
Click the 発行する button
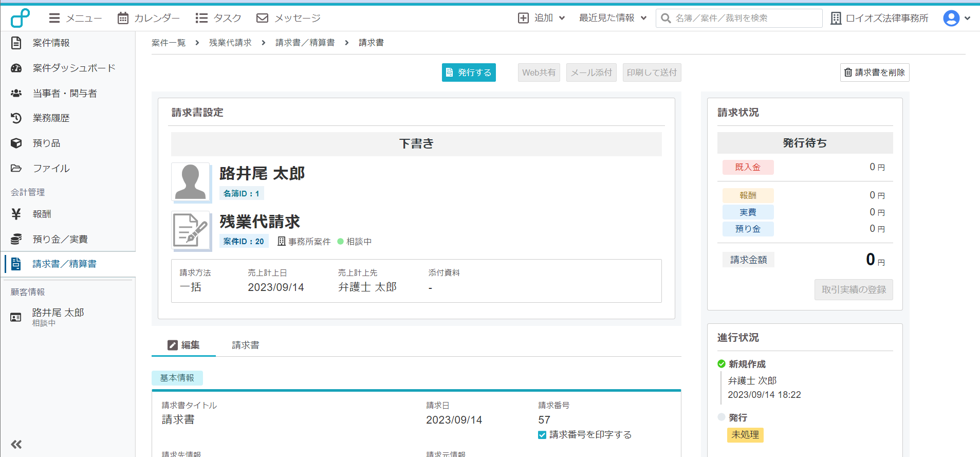tap(469, 72)
